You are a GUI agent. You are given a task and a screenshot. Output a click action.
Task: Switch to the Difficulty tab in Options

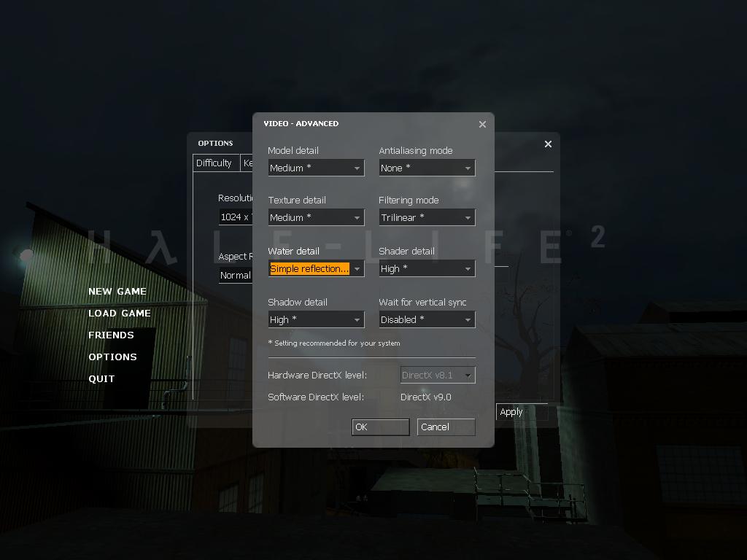point(215,163)
